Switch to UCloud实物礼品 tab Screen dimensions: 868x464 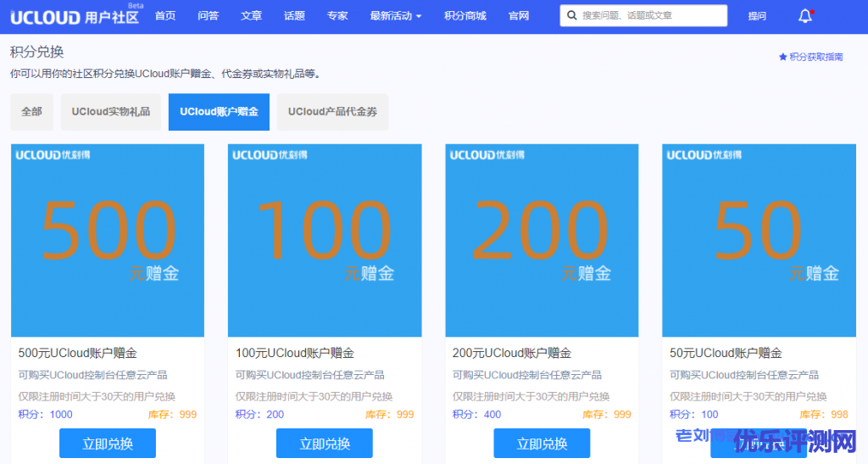pyautogui.click(x=110, y=112)
